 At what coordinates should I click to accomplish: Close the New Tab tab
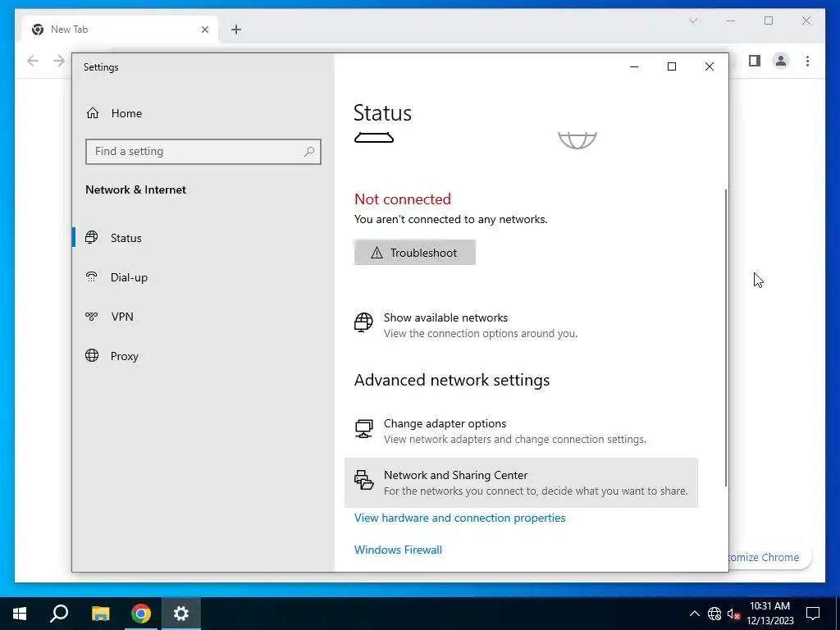tap(204, 30)
